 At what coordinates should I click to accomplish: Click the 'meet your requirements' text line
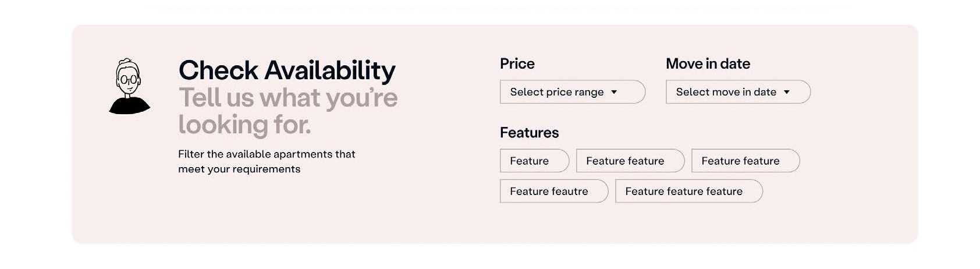tap(239, 169)
